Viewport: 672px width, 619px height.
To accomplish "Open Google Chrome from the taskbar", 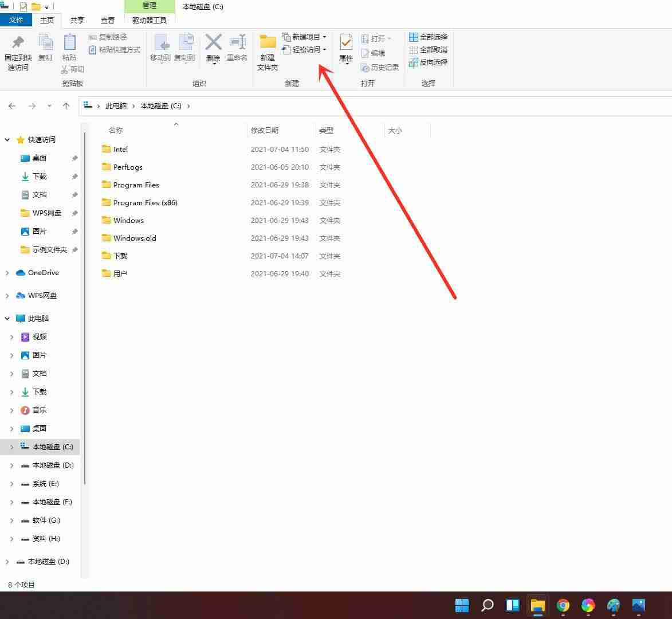I will click(x=563, y=605).
